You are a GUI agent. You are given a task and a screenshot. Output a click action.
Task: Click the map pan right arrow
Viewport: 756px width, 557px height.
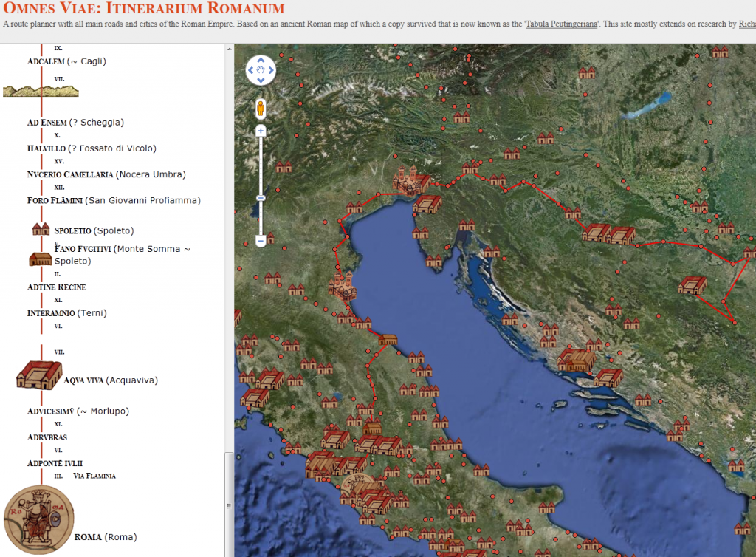[271, 70]
